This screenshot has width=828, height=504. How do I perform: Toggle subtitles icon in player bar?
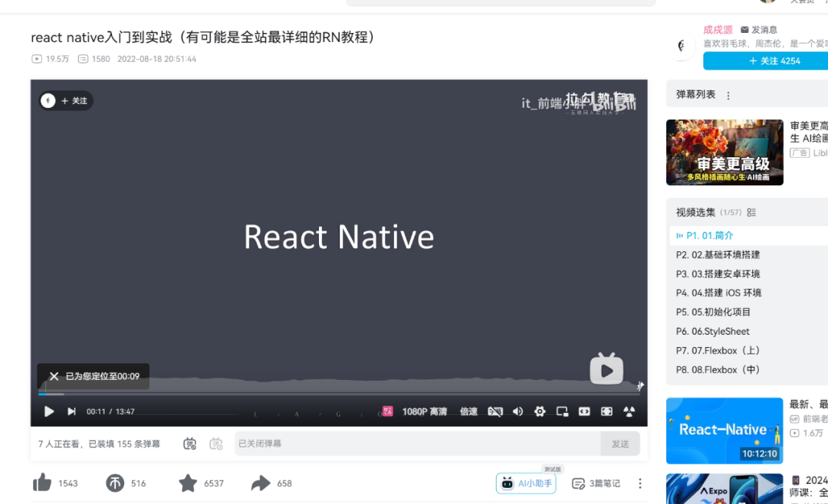click(x=495, y=411)
